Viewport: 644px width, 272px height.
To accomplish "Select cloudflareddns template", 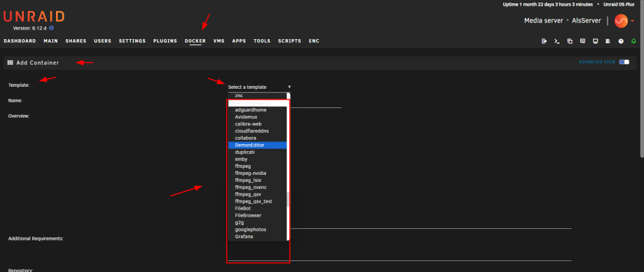I will (x=258, y=131).
